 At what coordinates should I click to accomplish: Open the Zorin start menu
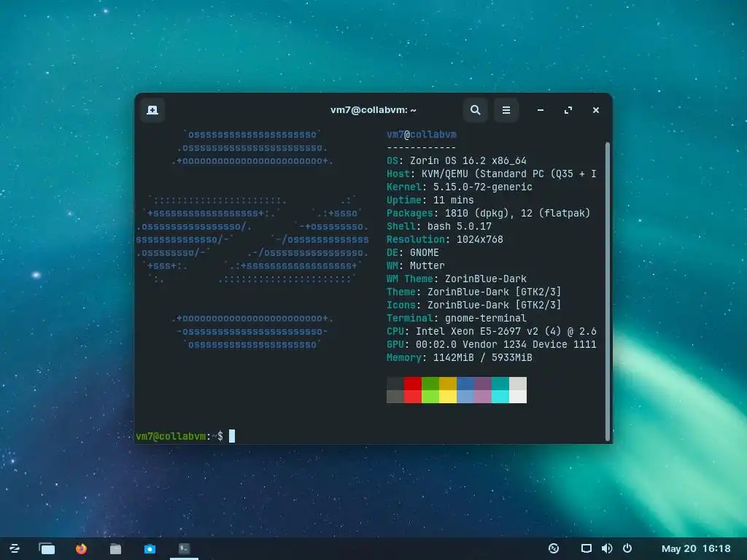[15, 548]
